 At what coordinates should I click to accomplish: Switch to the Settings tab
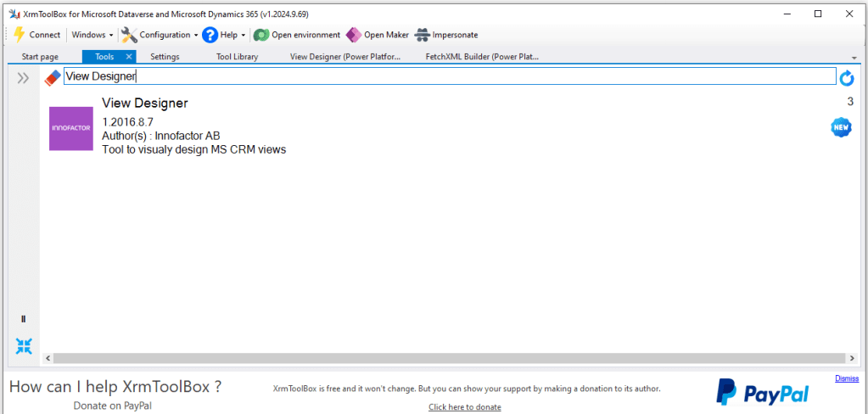[x=165, y=57]
